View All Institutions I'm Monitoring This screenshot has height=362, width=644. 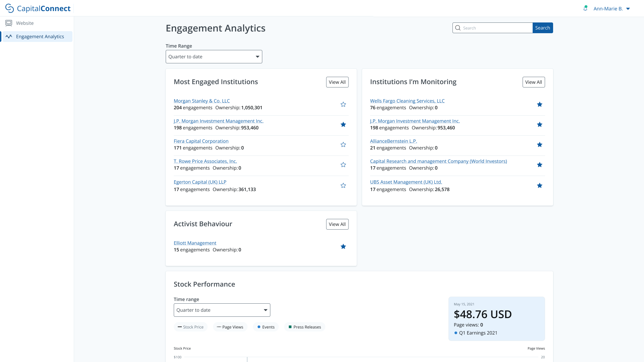(534, 82)
